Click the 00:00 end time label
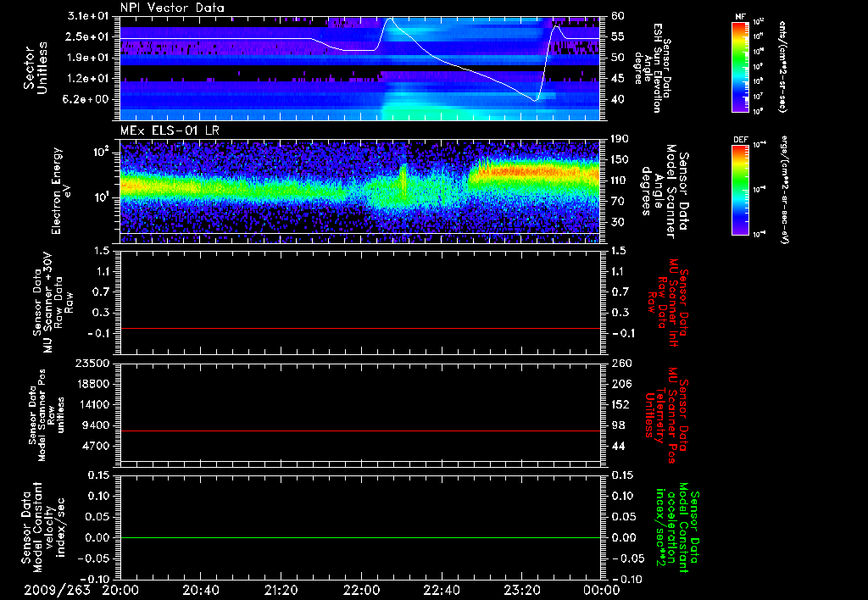This screenshot has width=868, height=600. pos(601,590)
